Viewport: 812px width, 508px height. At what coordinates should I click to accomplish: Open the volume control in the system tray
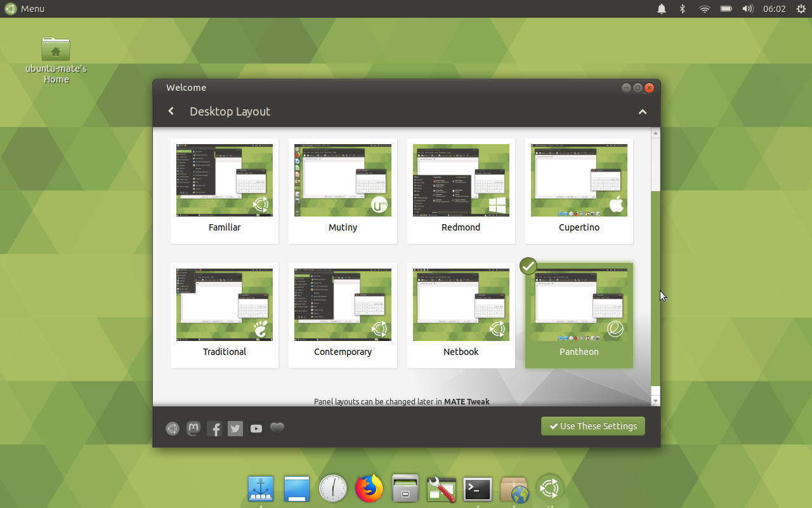click(747, 9)
